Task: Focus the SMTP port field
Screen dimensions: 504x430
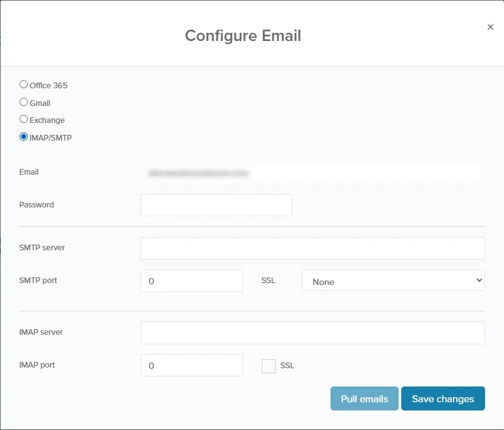Action: [192, 281]
